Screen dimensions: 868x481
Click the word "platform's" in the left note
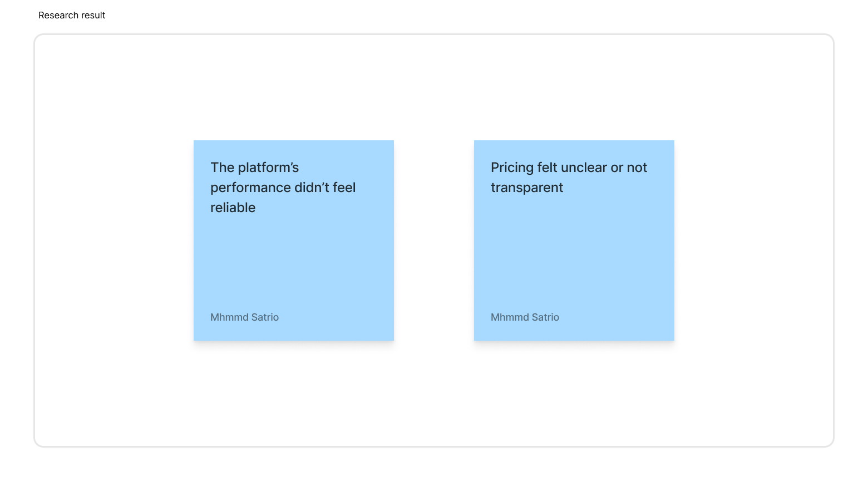pos(268,168)
